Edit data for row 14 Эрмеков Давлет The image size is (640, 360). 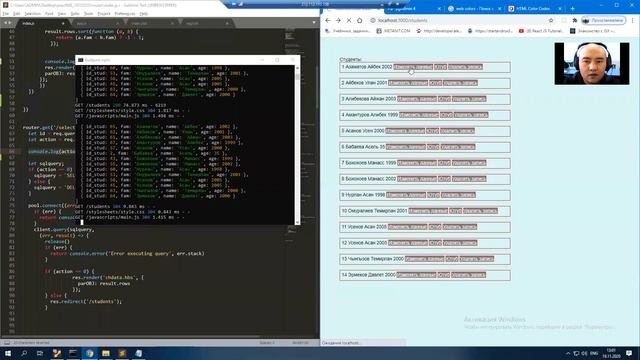pos(417,275)
